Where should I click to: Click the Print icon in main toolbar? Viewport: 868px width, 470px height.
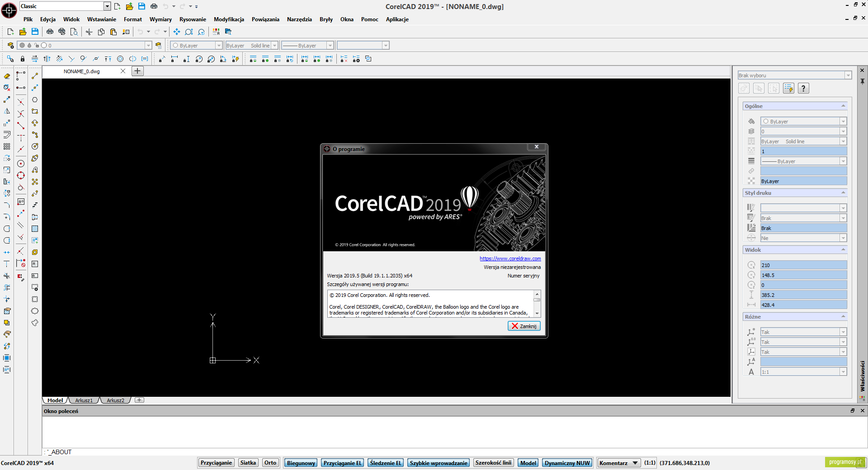click(x=50, y=32)
